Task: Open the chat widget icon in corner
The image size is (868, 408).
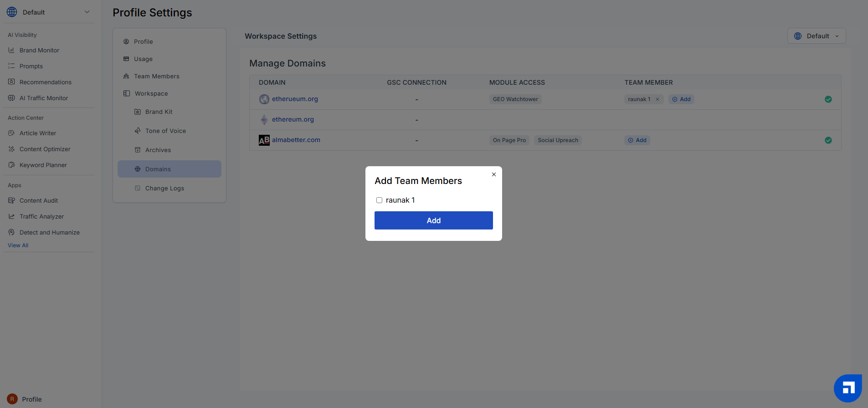Action: pos(847,388)
